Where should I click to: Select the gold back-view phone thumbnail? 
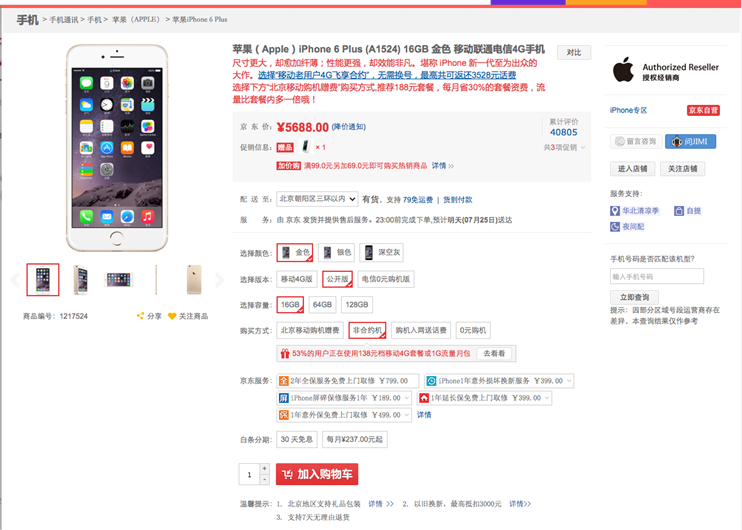(x=194, y=280)
